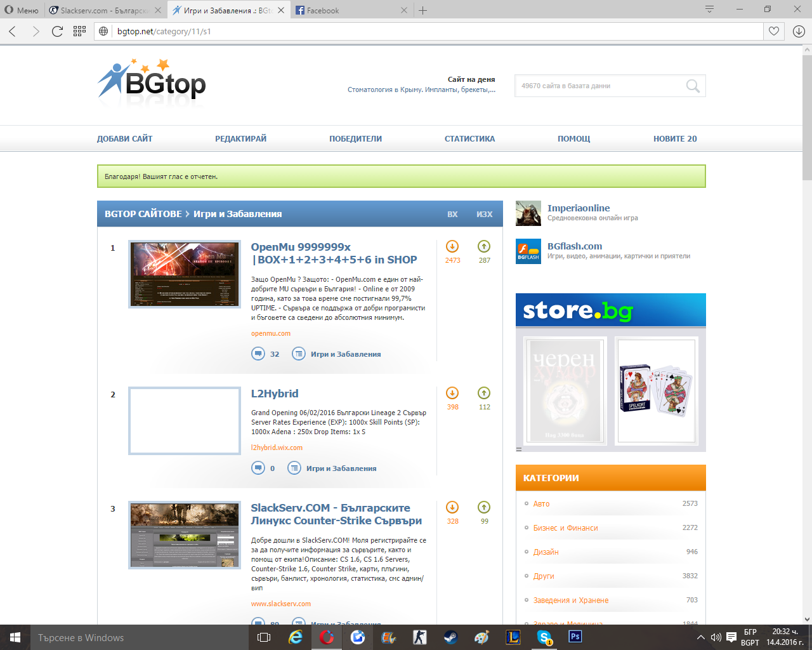The image size is (812, 650).
Task: Open ДОБАВИ САЙТ menu item
Action: coord(124,138)
